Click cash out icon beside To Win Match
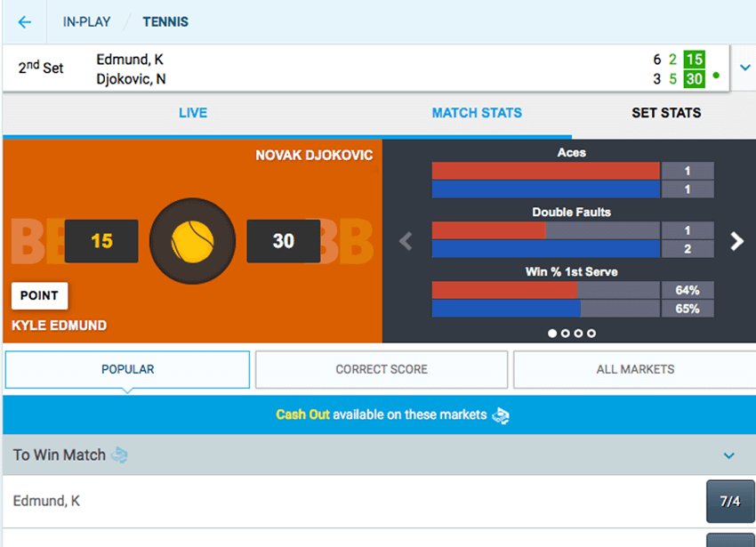Viewport: 756px width, 547px height. pyautogui.click(x=119, y=454)
